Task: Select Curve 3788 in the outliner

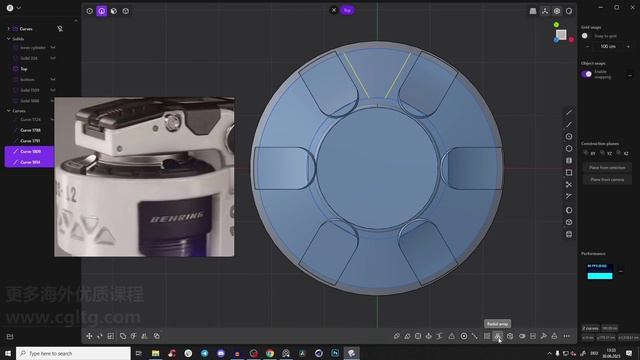Action: click(x=30, y=130)
